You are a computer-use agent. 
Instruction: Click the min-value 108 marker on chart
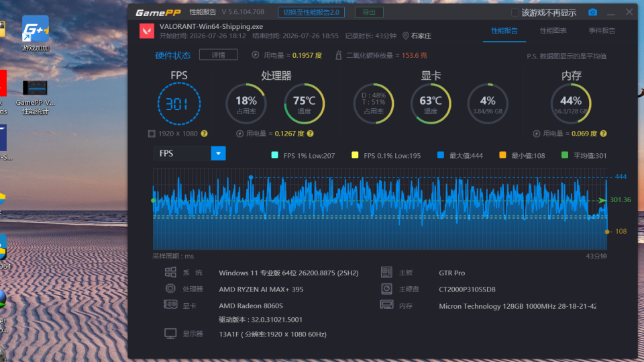[607, 232]
